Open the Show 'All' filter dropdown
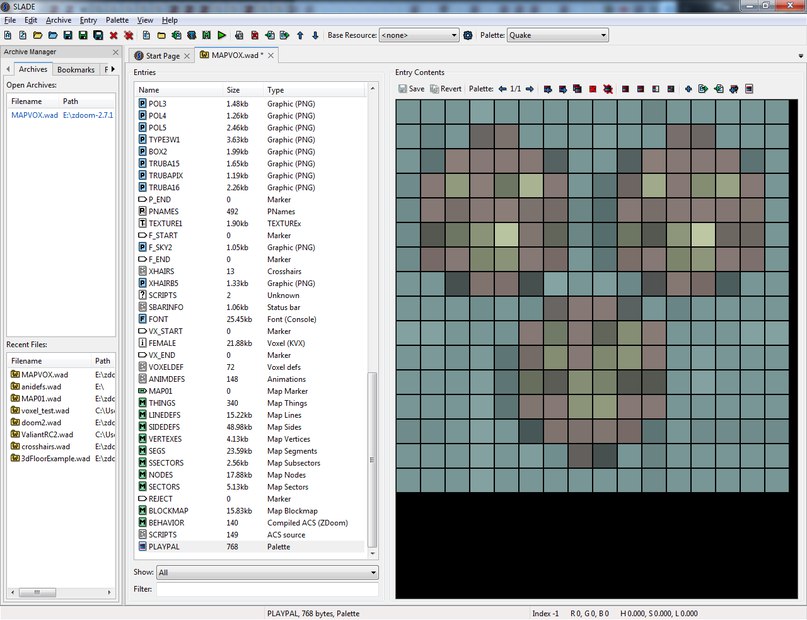 click(267, 573)
